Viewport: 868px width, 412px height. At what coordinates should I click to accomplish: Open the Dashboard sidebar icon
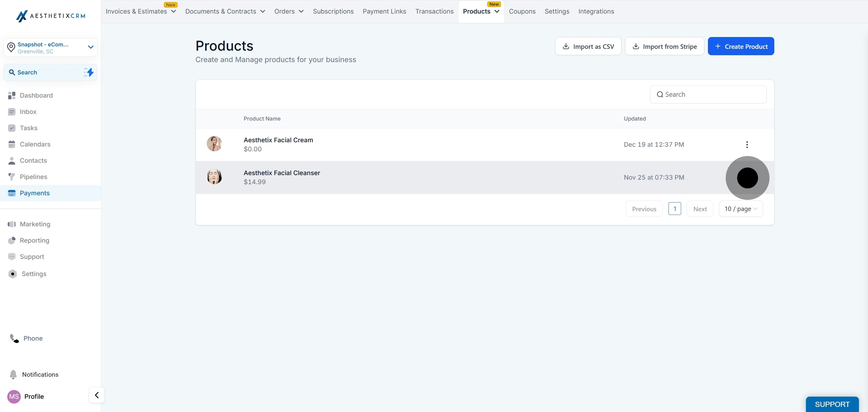(12, 96)
